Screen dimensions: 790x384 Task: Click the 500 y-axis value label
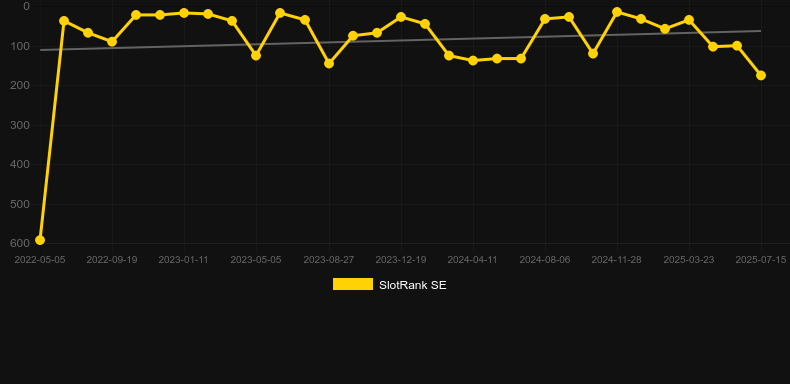point(20,204)
